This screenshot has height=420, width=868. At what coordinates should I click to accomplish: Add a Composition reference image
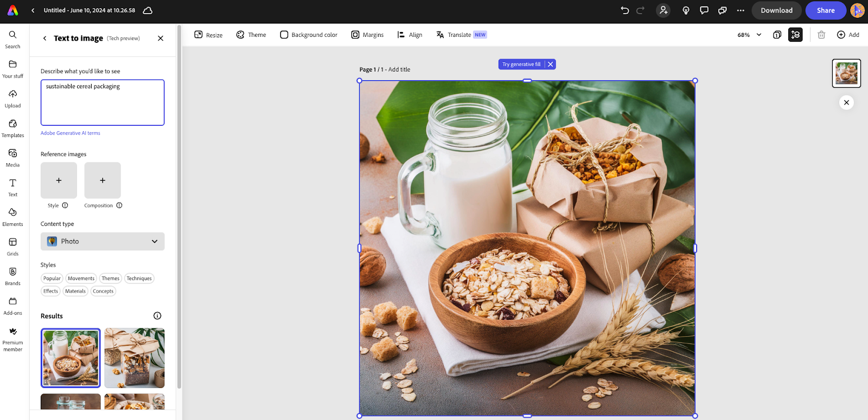coord(103,180)
